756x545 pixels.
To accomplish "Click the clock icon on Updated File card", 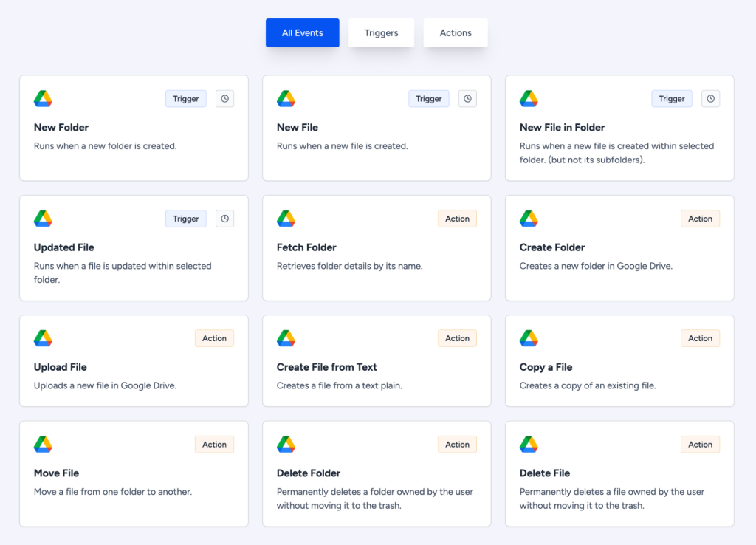I will [x=224, y=218].
